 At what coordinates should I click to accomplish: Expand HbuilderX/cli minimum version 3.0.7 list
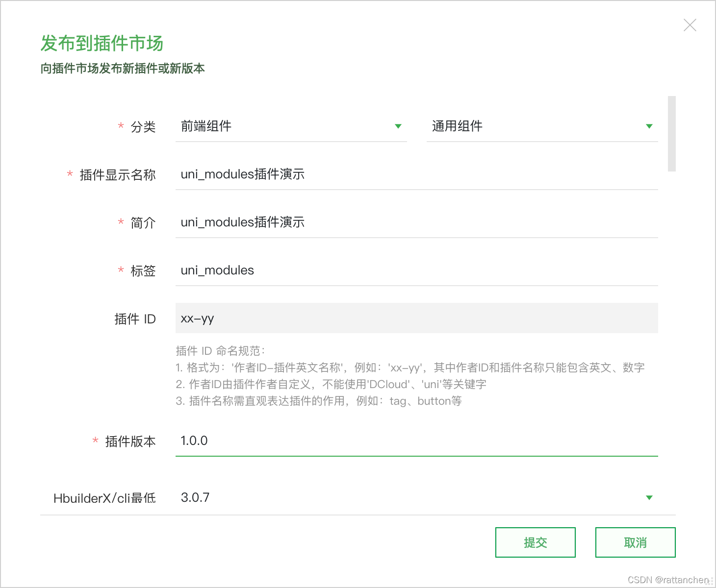[416, 498]
